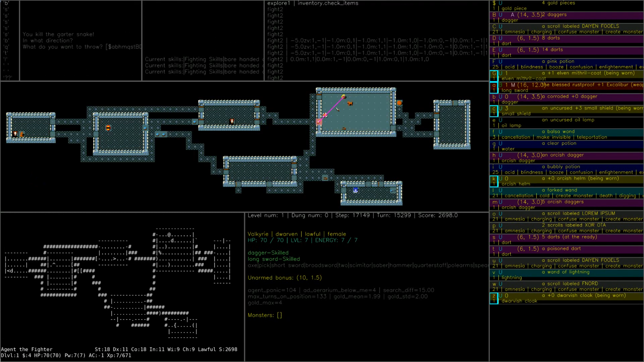Image resolution: width=644 pixels, height=362 pixels.
Task: Click the blue helmet beside the top-middle room's west door
Action: coord(195,122)
